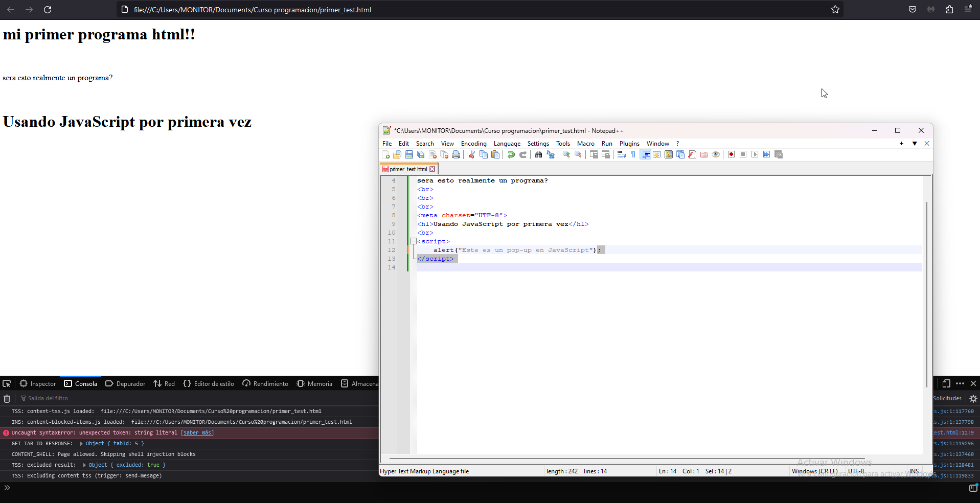
Task: Click the Notepad++ vertical scrollbar
Action: [927, 294]
